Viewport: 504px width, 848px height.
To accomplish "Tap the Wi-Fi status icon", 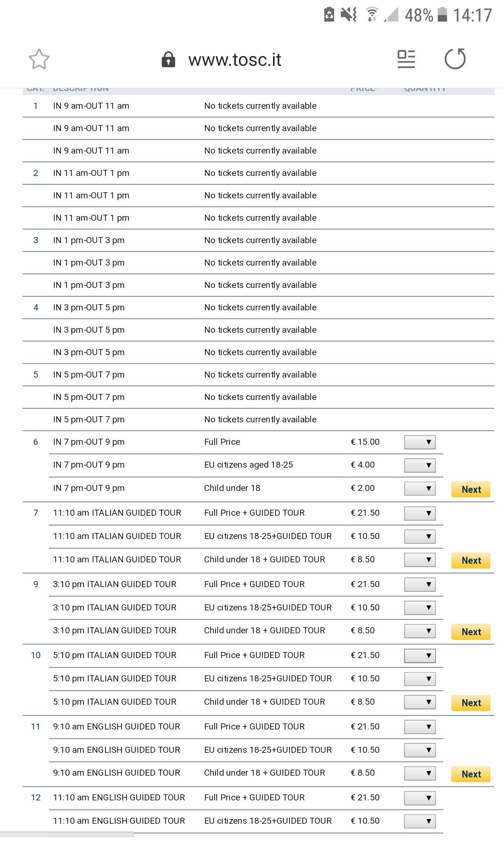I will pyautogui.click(x=372, y=14).
